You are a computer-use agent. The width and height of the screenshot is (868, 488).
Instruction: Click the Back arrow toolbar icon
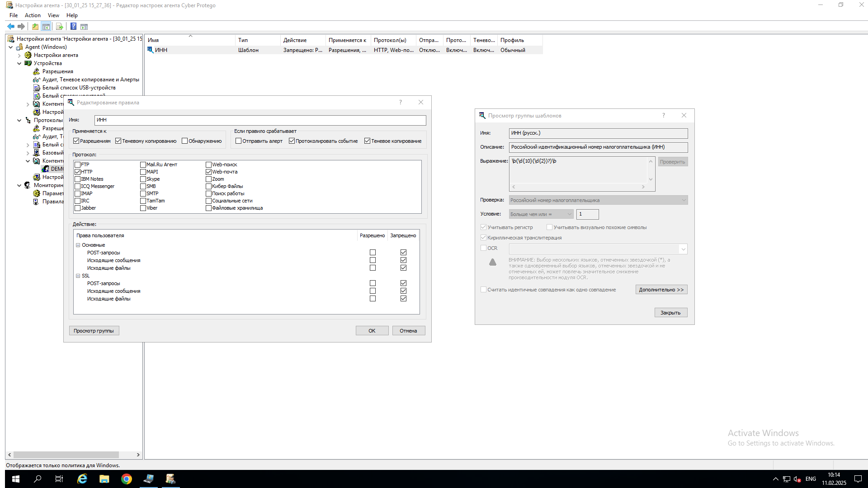point(11,27)
